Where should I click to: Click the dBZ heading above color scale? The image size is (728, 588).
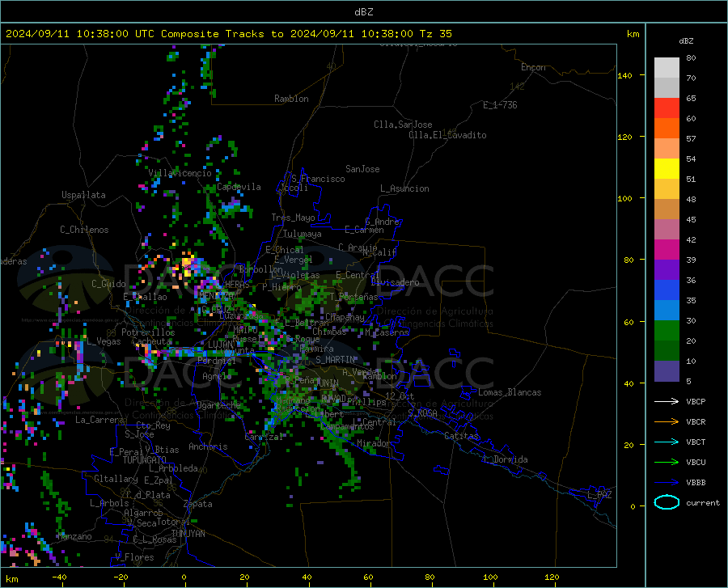point(686,40)
